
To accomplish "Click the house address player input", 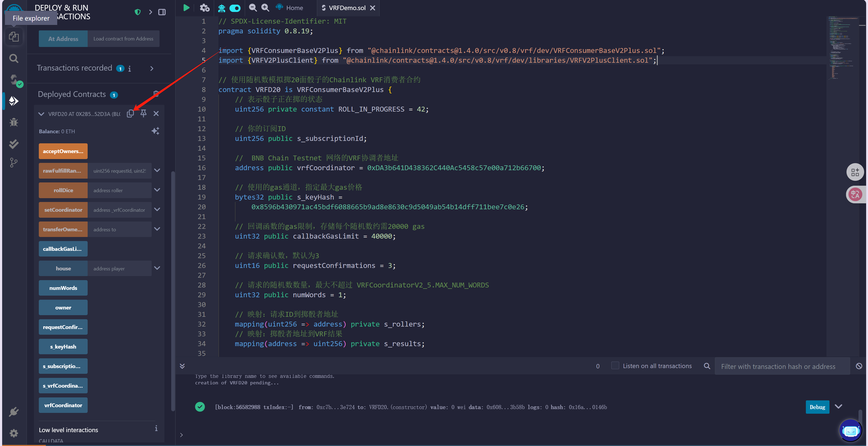I will (x=120, y=268).
